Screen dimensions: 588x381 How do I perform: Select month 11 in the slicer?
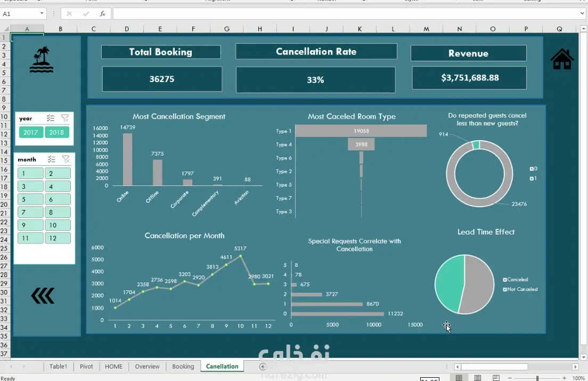[30, 238]
